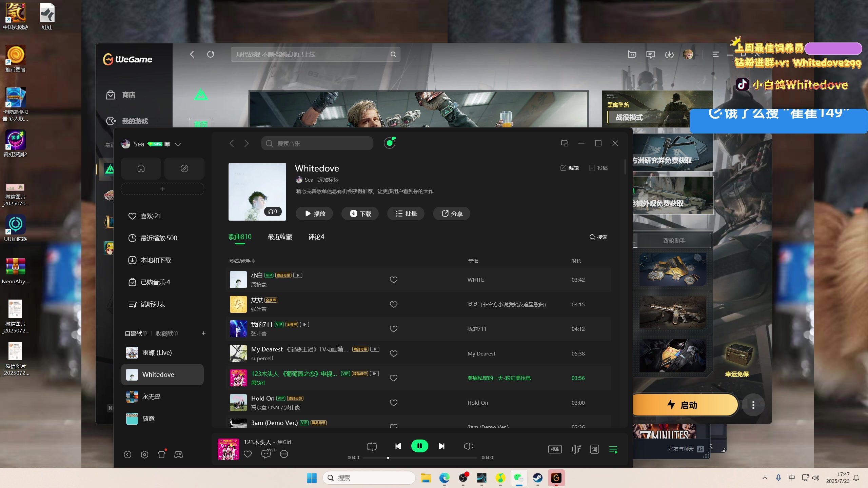Seek in the playback progress bar
Screen dimensions: 868x488
[420, 458]
